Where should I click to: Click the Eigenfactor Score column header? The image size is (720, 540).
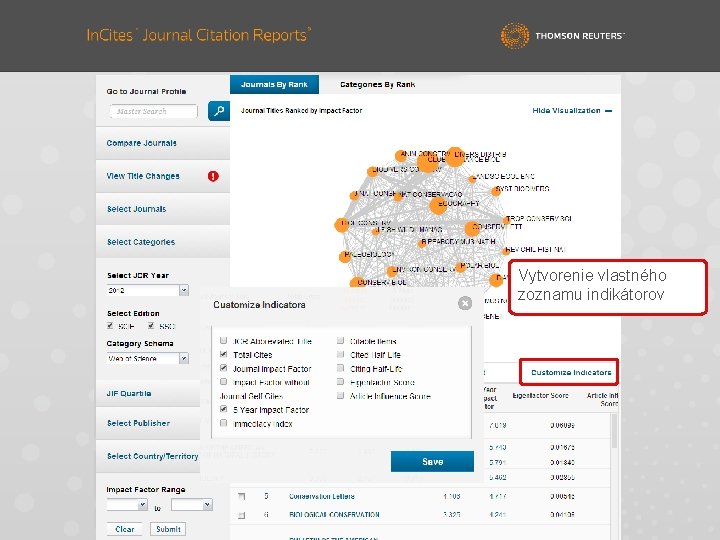(x=540, y=395)
